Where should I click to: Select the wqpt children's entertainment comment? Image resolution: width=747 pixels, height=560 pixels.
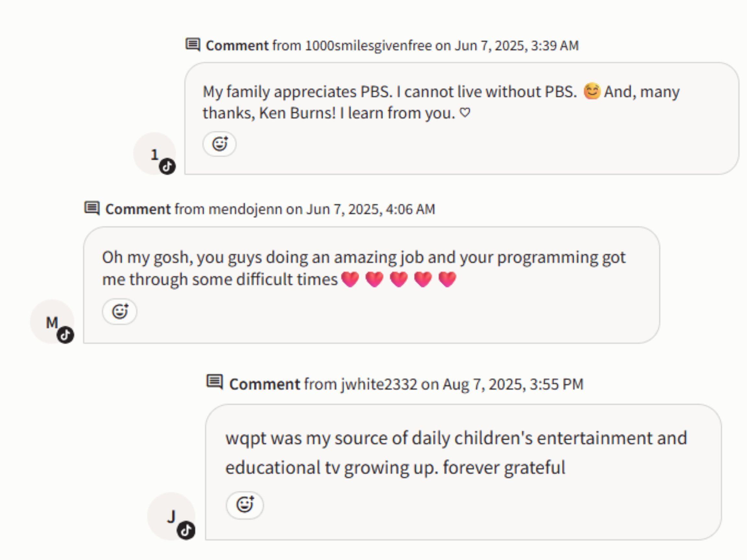click(x=456, y=452)
